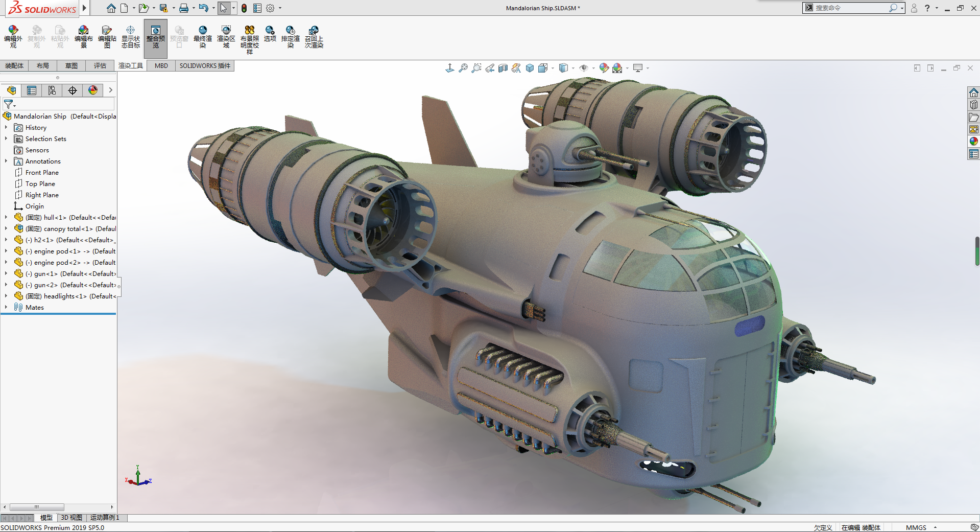Expand the hull<1> component node

[6, 217]
